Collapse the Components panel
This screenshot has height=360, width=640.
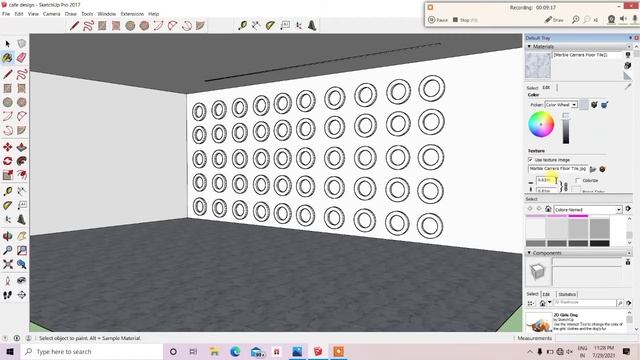pos(529,253)
